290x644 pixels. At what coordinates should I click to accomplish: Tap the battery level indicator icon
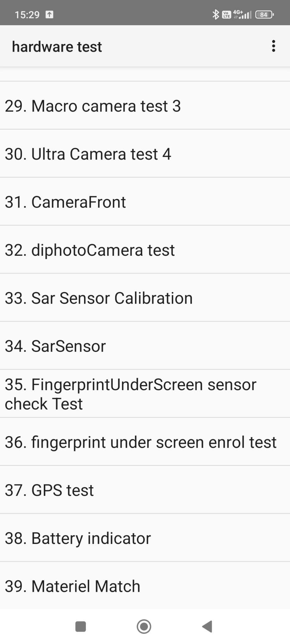pos(264,14)
